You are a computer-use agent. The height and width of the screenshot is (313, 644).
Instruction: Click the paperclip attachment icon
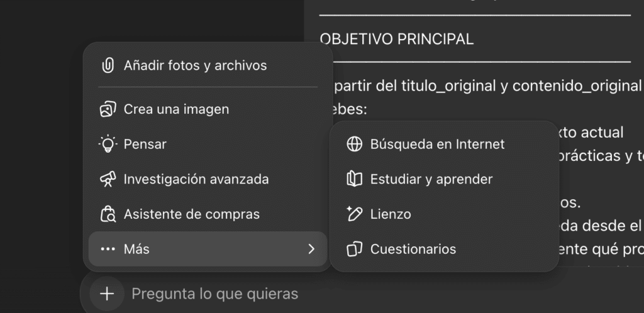[108, 65]
